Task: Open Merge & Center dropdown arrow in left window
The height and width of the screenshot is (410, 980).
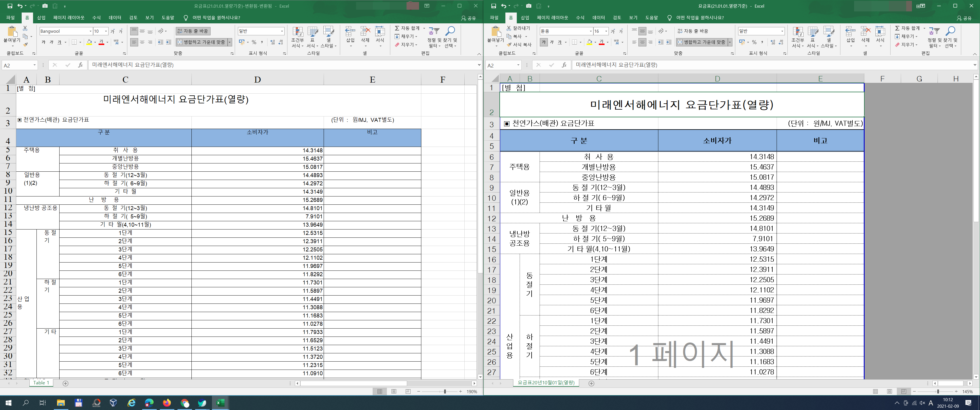Action: pyautogui.click(x=230, y=42)
